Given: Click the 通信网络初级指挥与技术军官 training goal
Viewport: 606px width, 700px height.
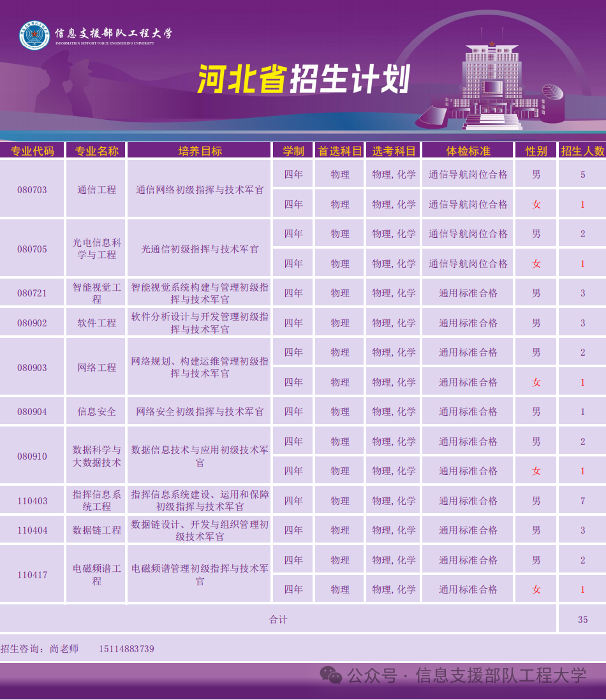Looking at the screenshot, I should (200, 190).
